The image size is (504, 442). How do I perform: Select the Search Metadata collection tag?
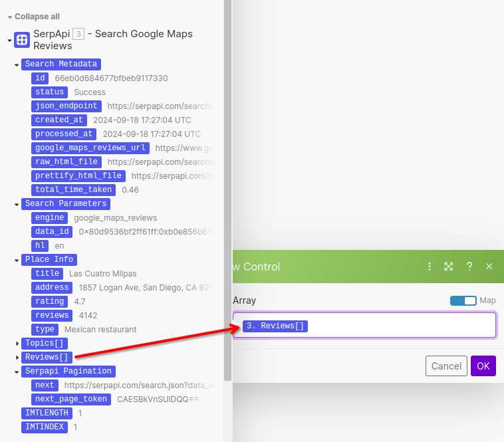(x=61, y=64)
